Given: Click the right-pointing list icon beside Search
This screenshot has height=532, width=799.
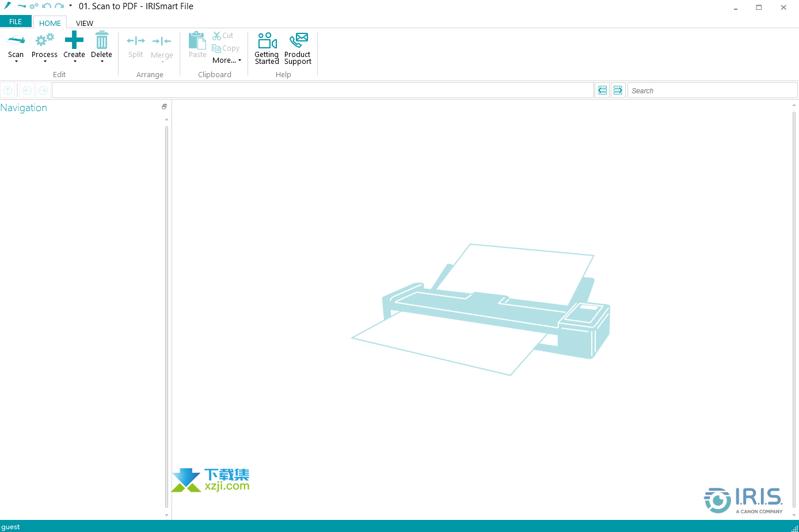Looking at the screenshot, I should (618, 90).
